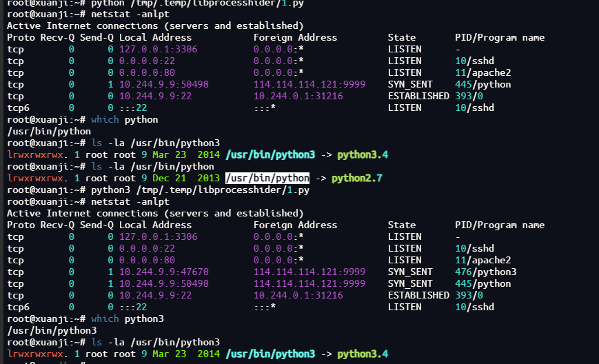Click 127.0.0.1:3306 in the first netstat output
This screenshot has width=599, height=364.
[x=158, y=49]
